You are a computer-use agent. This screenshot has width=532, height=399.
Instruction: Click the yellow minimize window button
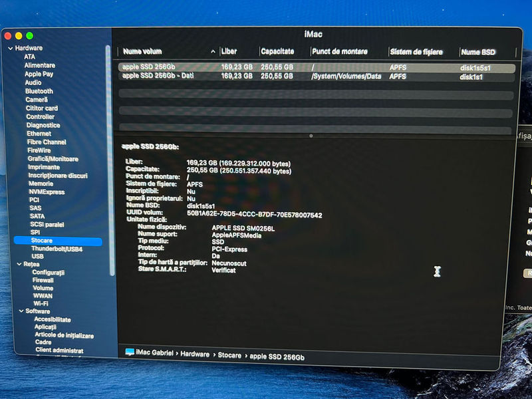coord(19,36)
